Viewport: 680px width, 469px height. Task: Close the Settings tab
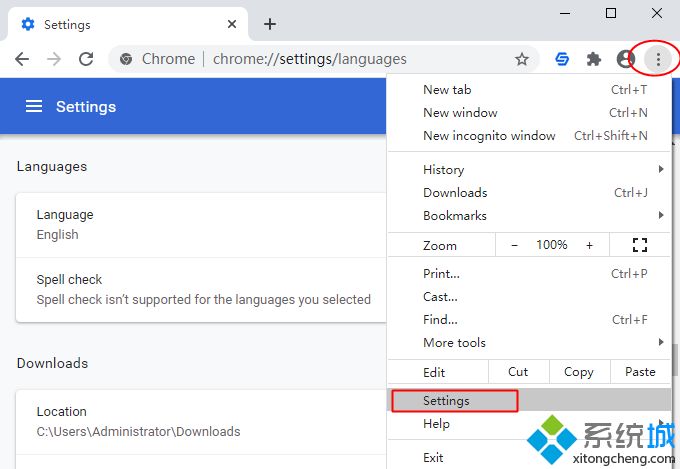click(232, 24)
